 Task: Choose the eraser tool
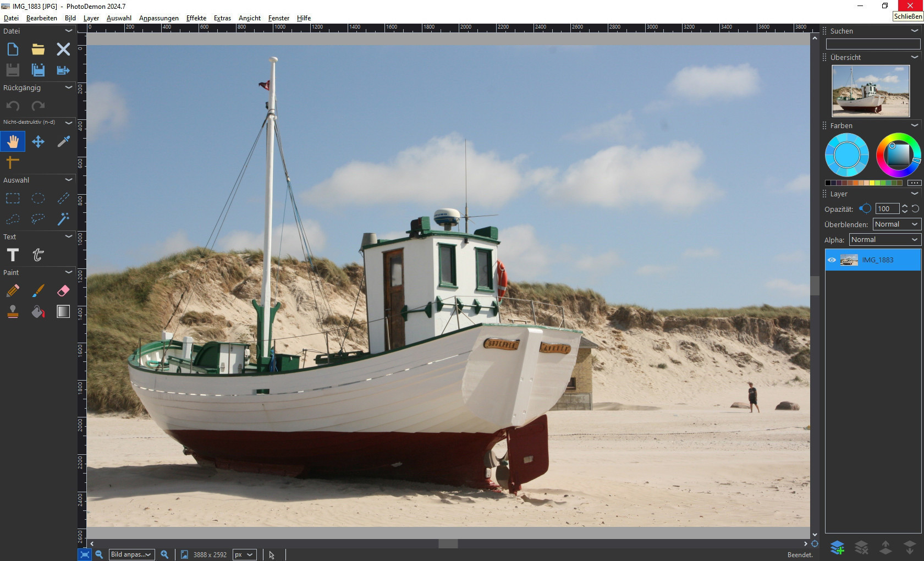(x=63, y=290)
